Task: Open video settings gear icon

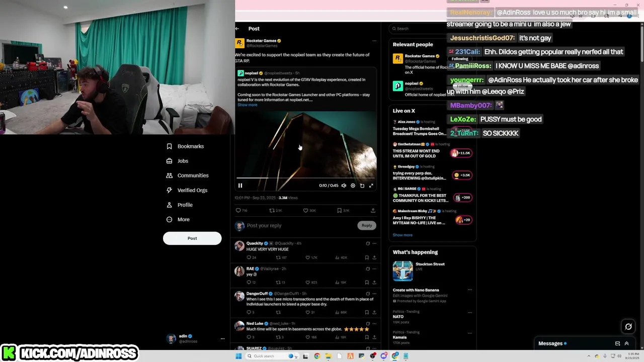Action: (353, 186)
